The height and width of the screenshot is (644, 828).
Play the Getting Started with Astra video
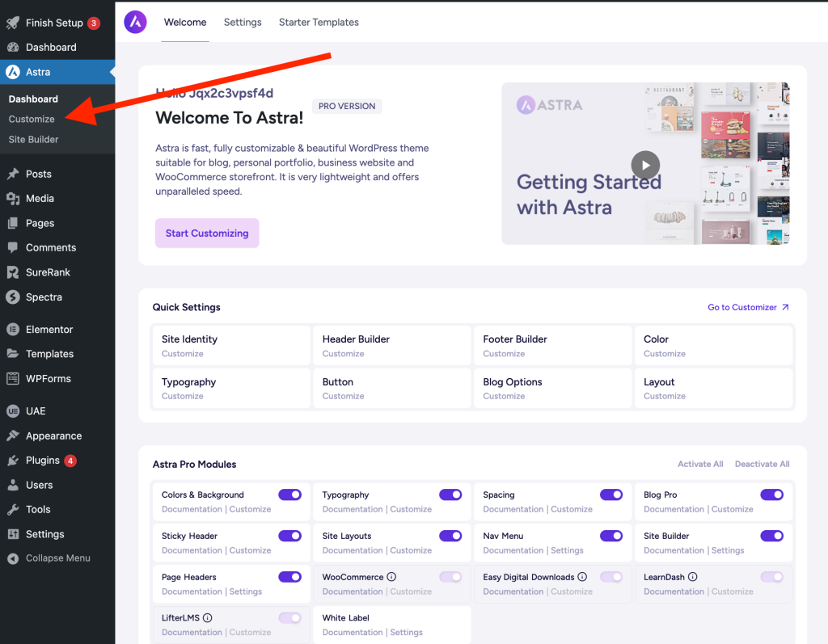(645, 165)
